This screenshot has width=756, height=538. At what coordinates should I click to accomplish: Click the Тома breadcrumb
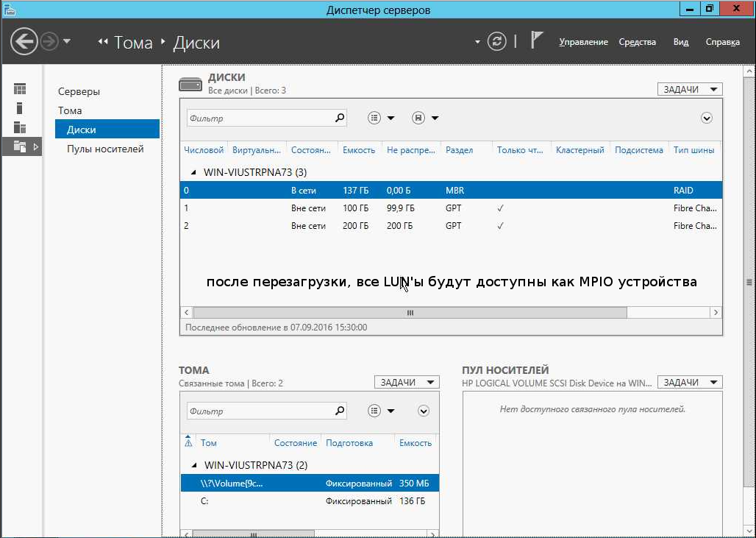coord(133,43)
